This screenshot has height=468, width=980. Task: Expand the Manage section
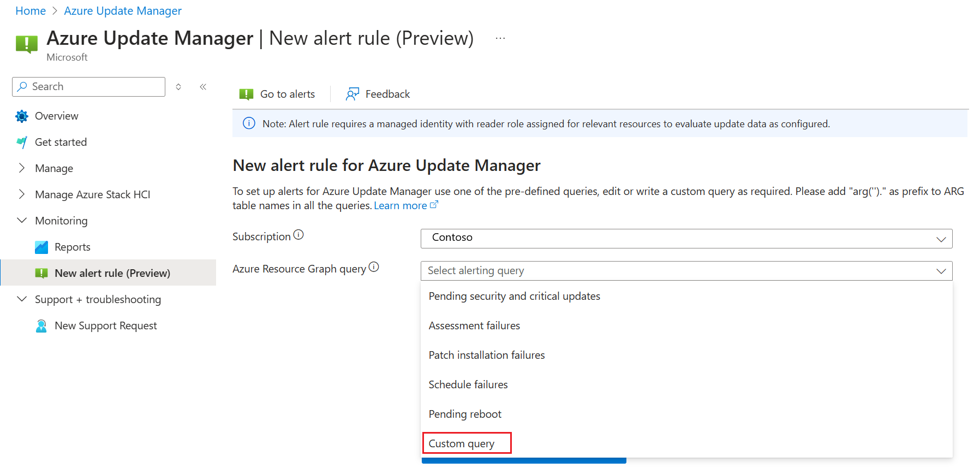[22, 168]
